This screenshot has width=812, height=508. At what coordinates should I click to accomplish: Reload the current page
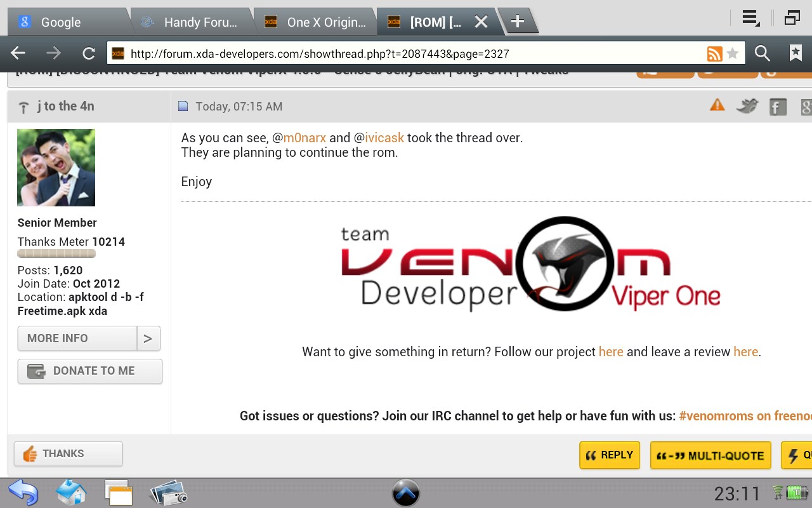(x=89, y=54)
